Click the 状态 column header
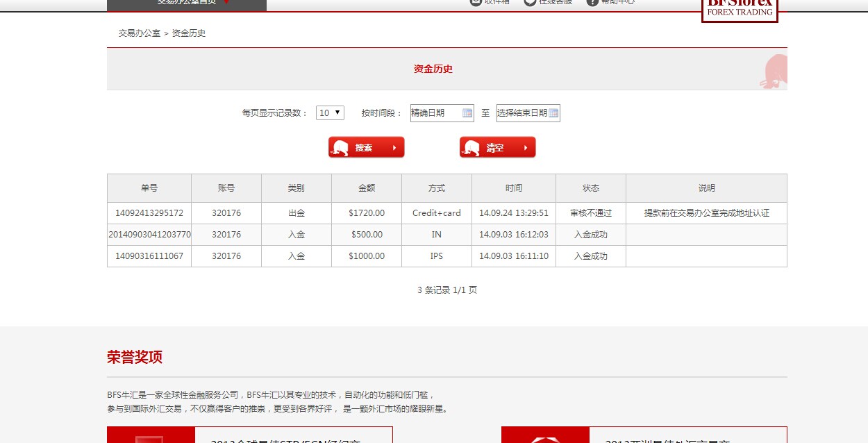The image size is (868, 443). (x=591, y=188)
